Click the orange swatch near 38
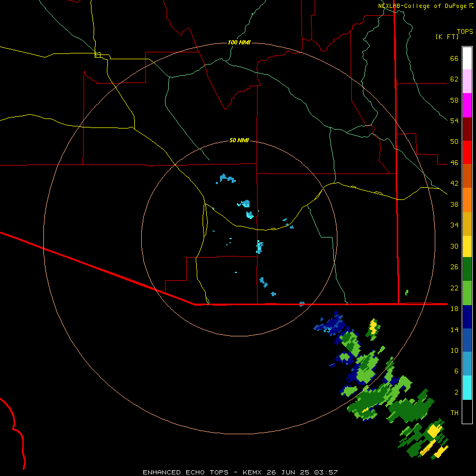Viewport: 476px width, 476px height. tap(467, 200)
